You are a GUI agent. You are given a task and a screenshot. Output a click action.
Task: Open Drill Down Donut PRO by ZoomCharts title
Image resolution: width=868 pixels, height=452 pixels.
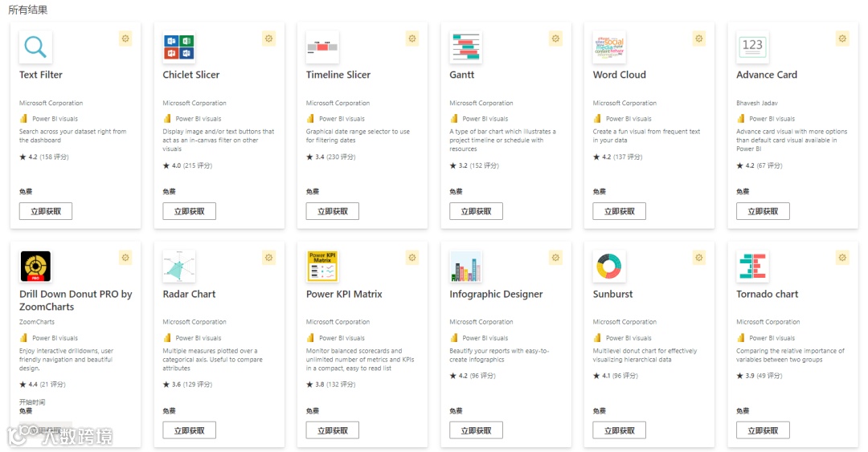[x=76, y=300]
